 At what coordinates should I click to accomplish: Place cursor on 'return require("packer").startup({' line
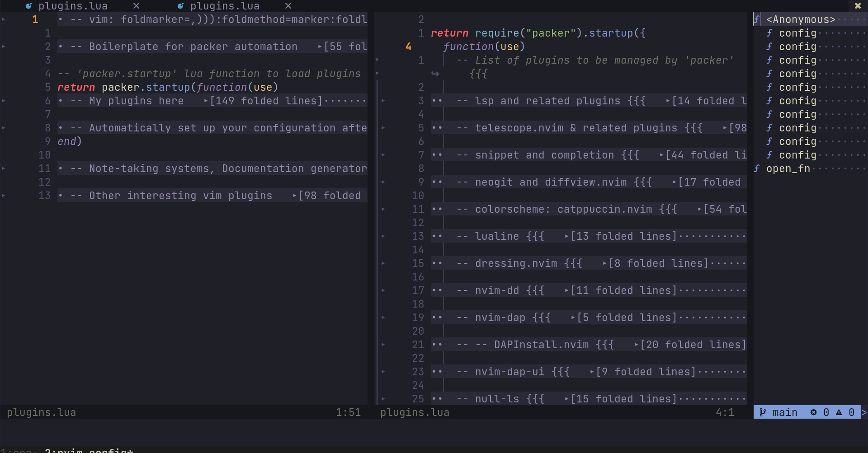click(538, 33)
